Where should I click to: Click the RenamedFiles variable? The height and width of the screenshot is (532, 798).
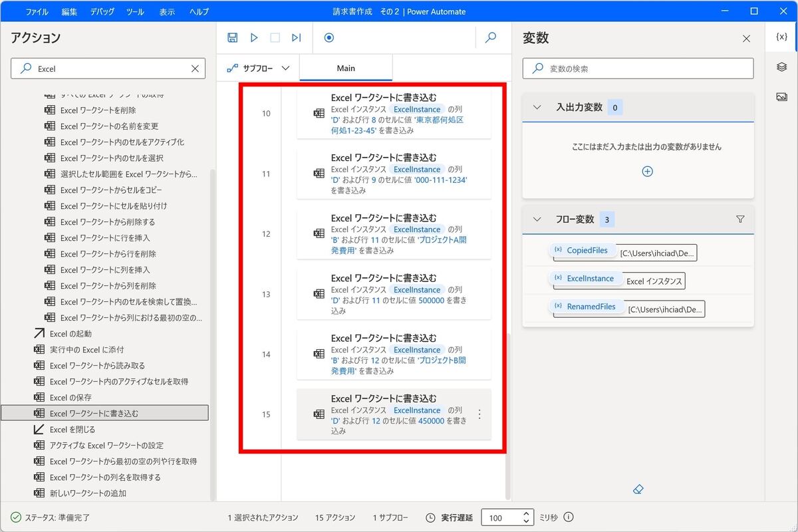click(x=586, y=307)
